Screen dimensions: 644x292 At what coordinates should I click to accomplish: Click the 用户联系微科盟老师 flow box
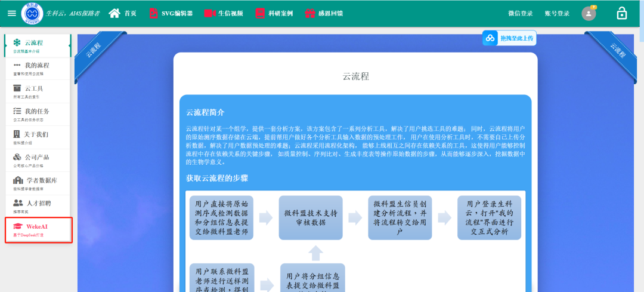pyautogui.click(x=222, y=278)
